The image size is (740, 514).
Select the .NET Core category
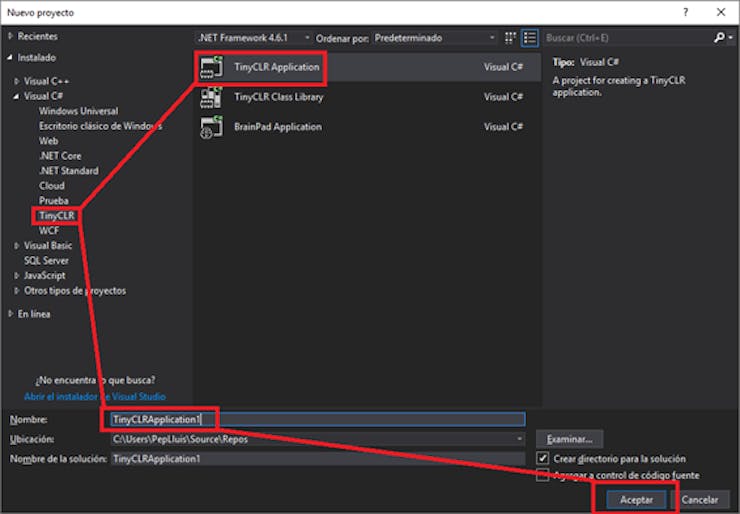(x=60, y=156)
